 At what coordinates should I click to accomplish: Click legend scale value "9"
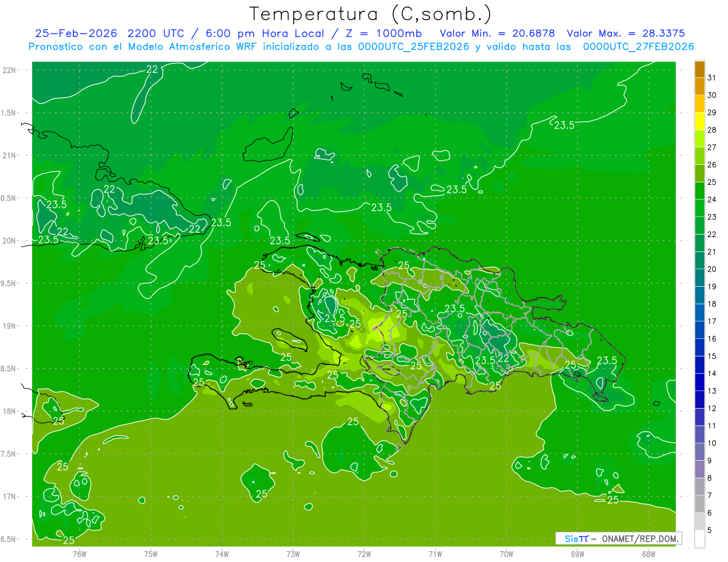click(x=710, y=461)
